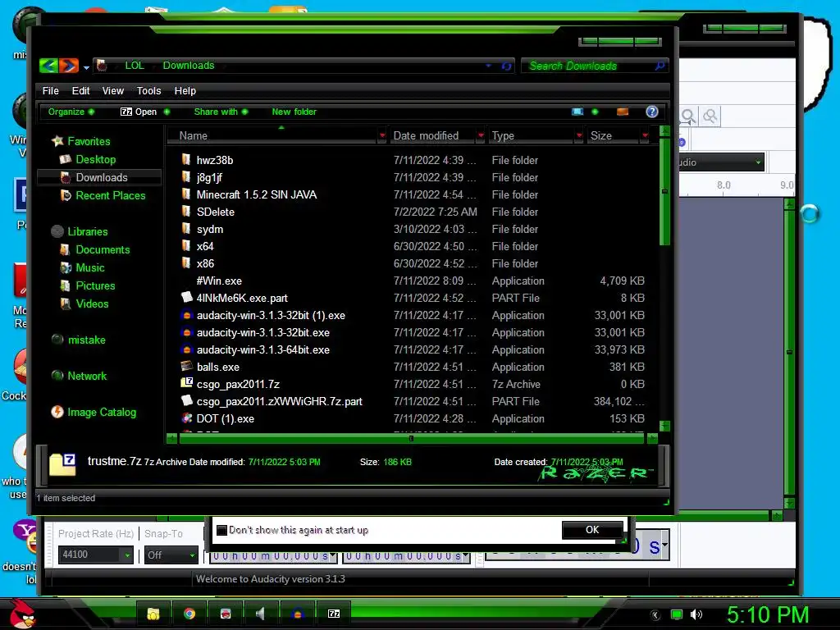Open the recent locations dropdown arrow
The height and width of the screenshot is (630, 840).
point(86,67)
